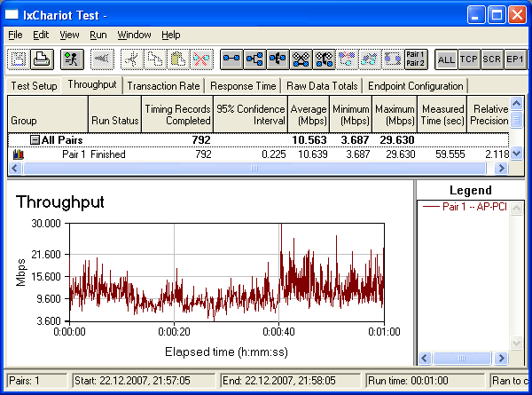Image resolution: width=532 pixels, height=395 pixels.
Task: Click the Add pair icon
Action: tap(231, 59)
